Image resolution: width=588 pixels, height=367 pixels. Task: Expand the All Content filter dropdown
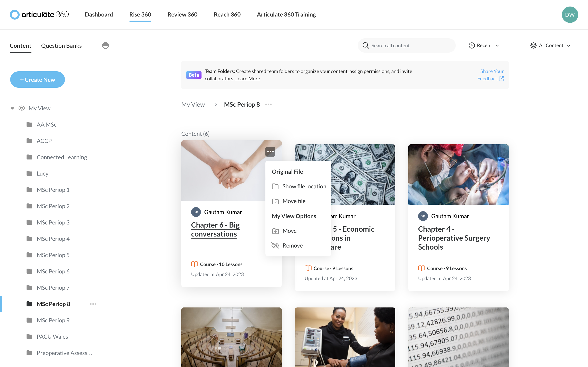(x=550, y=45)
